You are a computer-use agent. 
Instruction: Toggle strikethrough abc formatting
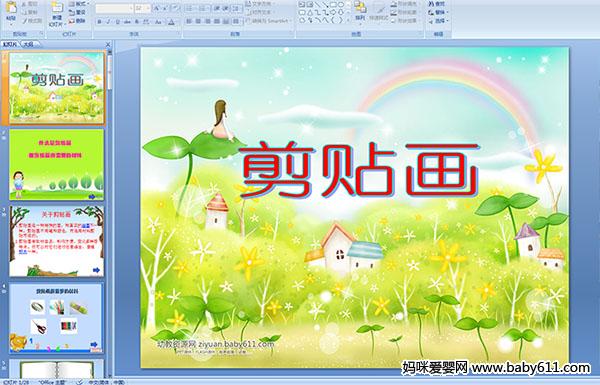click(127, 22)
